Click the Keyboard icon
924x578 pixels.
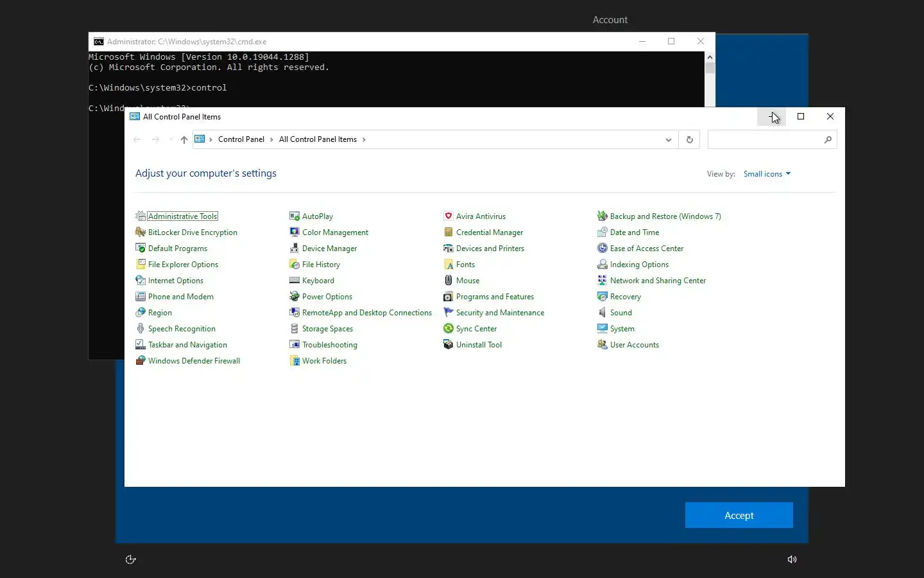pyautogui.click(x=295, y=280)
